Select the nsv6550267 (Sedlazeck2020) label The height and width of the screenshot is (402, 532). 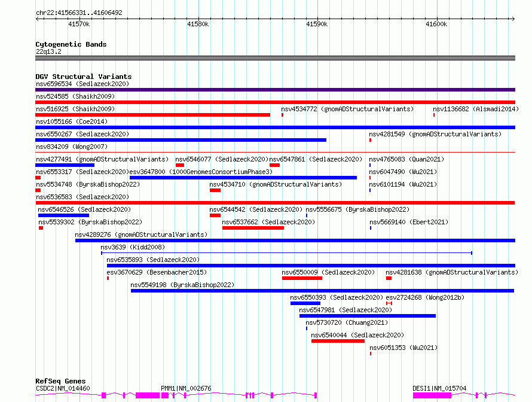82,134
